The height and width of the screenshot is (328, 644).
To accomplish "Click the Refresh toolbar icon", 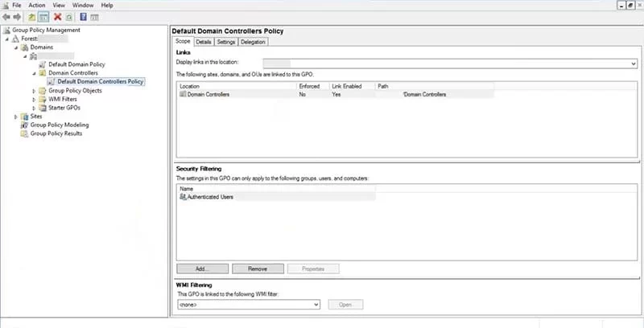I will pyautogui.click(x=69, y=17).
